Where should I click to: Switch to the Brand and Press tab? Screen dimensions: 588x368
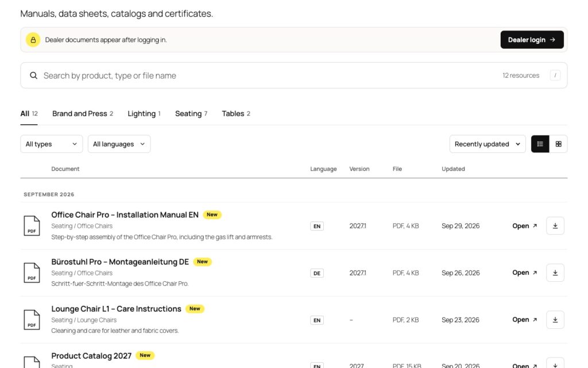(x=83, y=113)
